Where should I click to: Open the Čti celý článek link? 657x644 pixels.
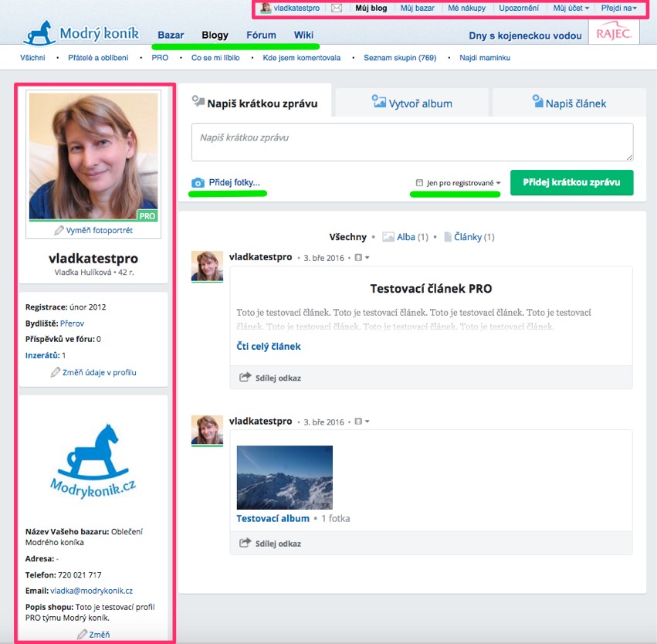(x=268, y=346)
